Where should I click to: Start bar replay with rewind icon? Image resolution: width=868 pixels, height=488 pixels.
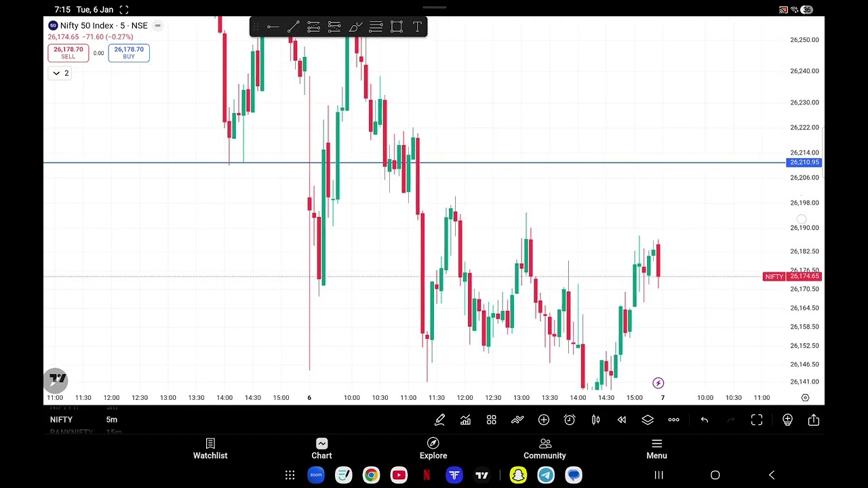coord(621,420)
